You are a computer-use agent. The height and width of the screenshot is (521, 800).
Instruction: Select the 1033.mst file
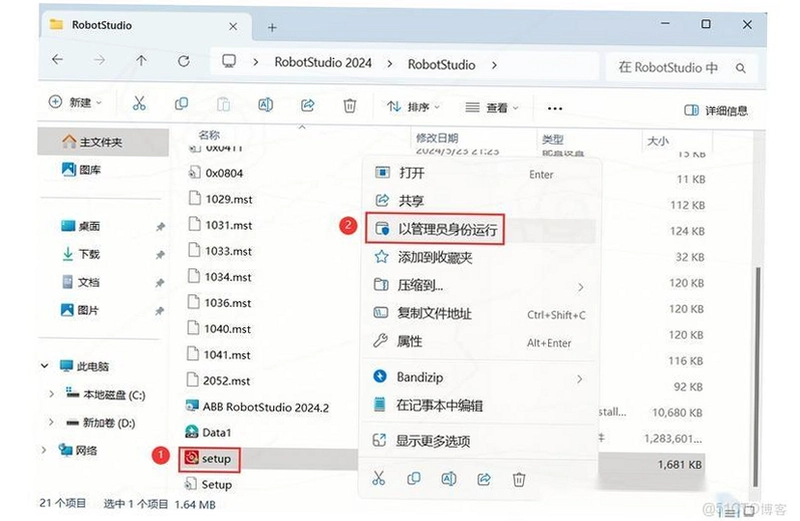(x=220, y=251)
